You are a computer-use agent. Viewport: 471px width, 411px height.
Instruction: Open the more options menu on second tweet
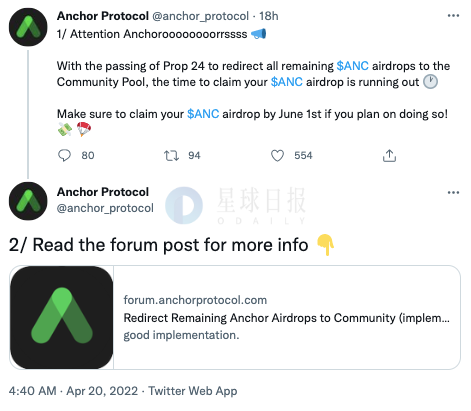453,192
